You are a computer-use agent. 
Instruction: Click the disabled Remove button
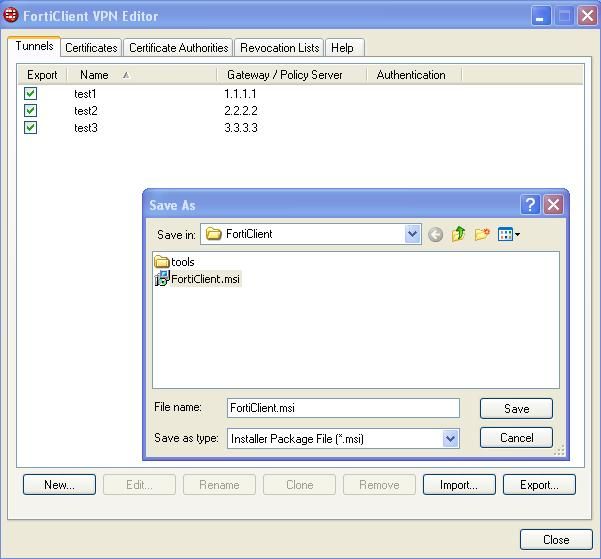click(379, 485)
